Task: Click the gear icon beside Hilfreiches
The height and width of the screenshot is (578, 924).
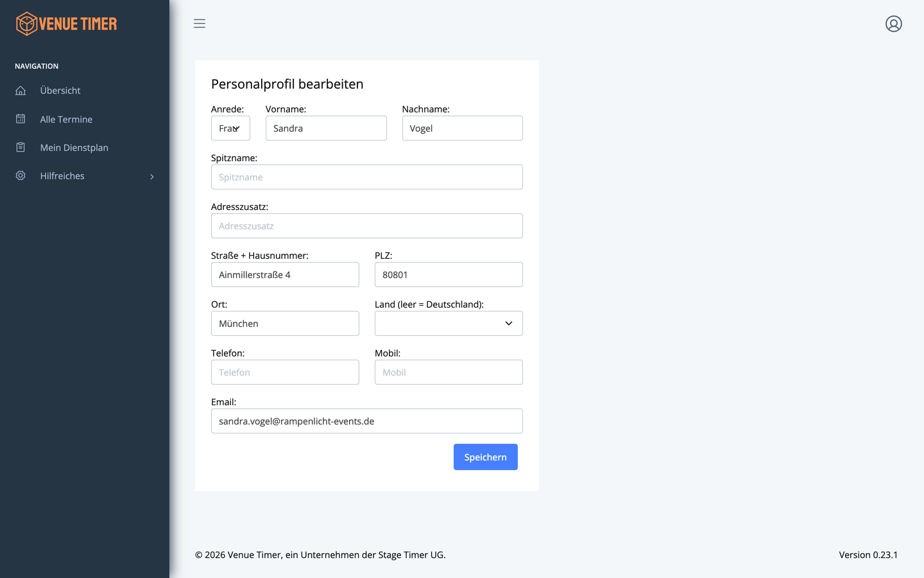Action: click(21, 175)
